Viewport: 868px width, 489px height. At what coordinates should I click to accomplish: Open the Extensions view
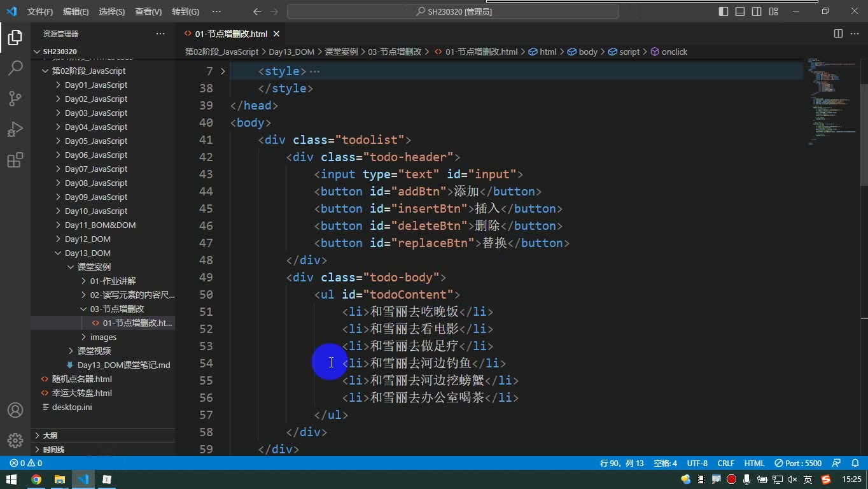15,159
